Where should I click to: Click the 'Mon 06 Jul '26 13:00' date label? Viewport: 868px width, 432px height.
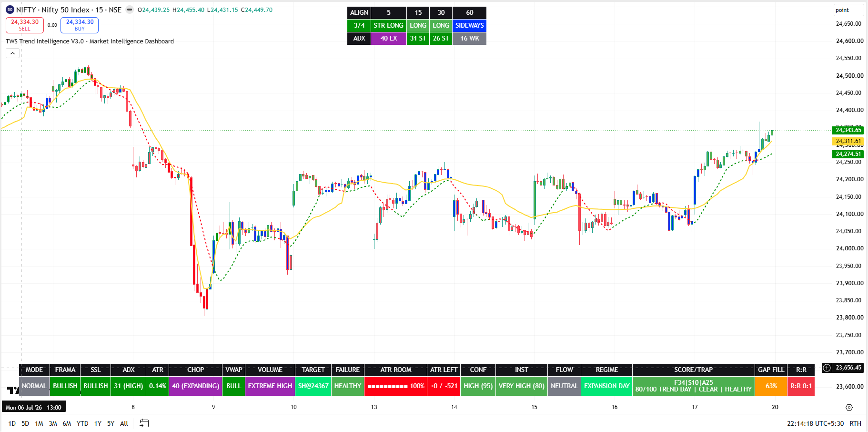click(33, 407)
